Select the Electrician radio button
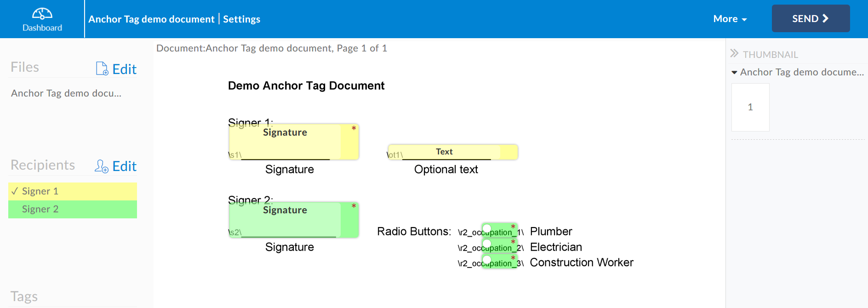This screenshot has height=308, width=868. [x=487, y=244]
